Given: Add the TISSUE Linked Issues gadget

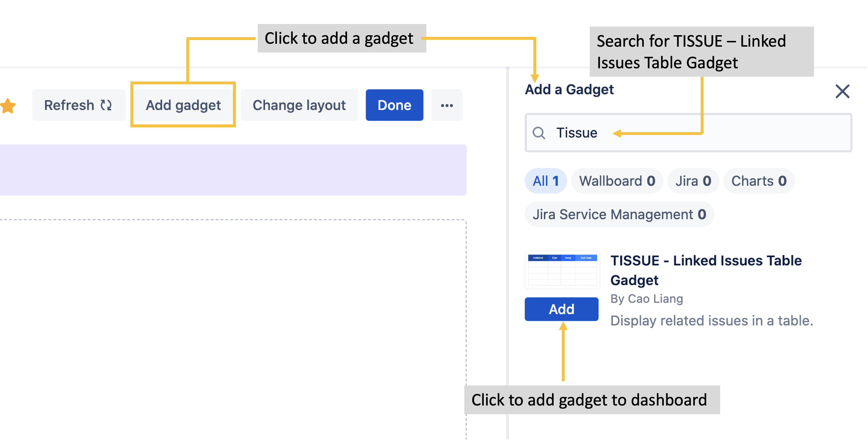Looking at the screenshot, I should [x=561, y=309].
